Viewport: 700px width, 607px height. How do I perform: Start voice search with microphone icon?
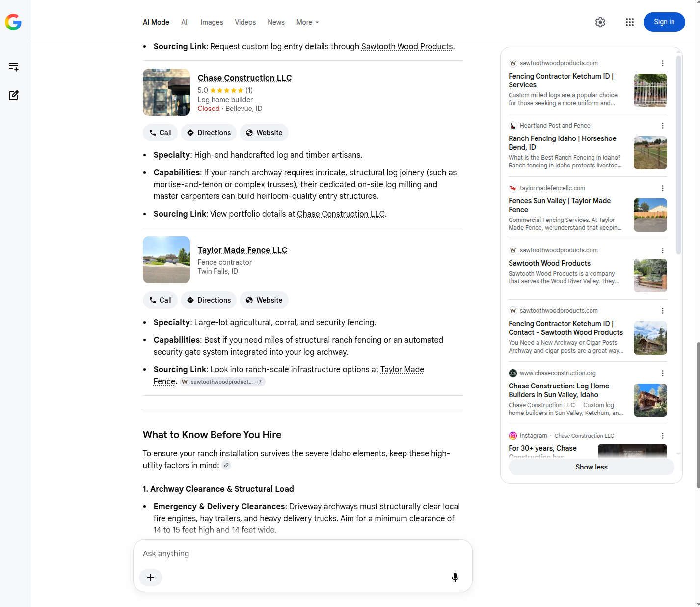pos(455,578)
